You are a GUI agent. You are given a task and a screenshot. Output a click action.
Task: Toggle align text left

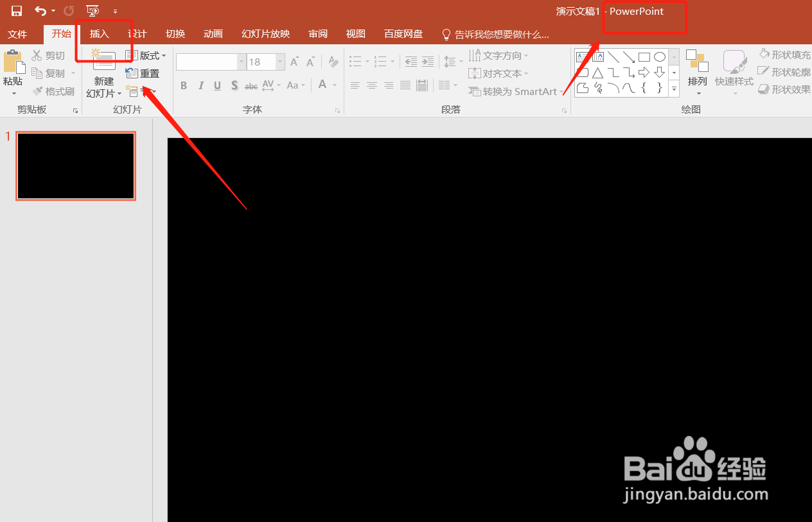pyautogui.click(x=355, y=85)
